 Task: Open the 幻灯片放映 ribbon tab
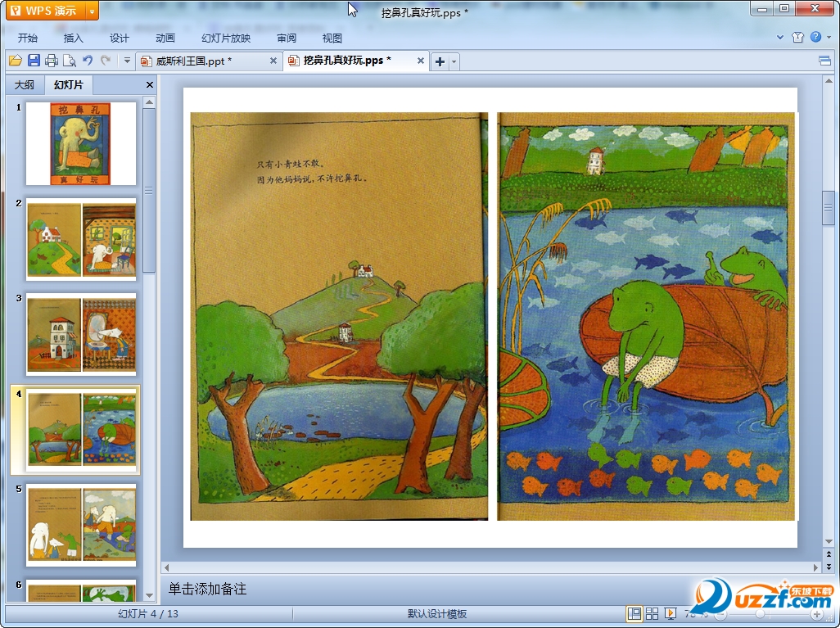tap(226, 38)
